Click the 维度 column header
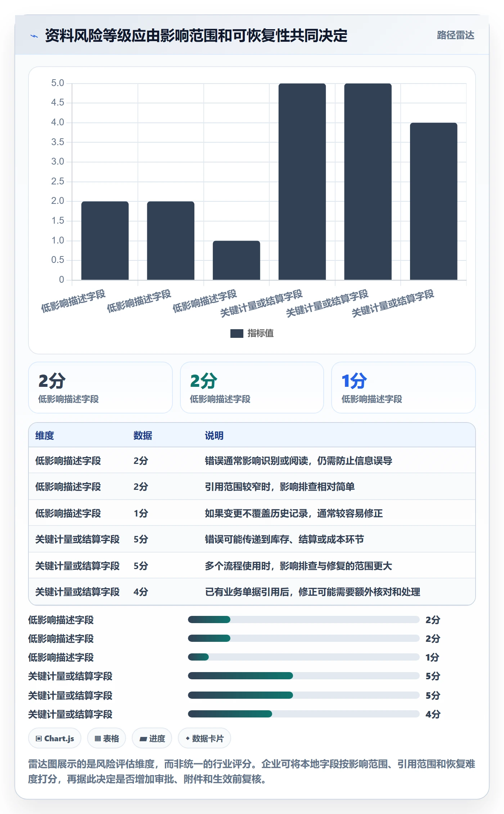504x814 pixels. pos(45,435)
